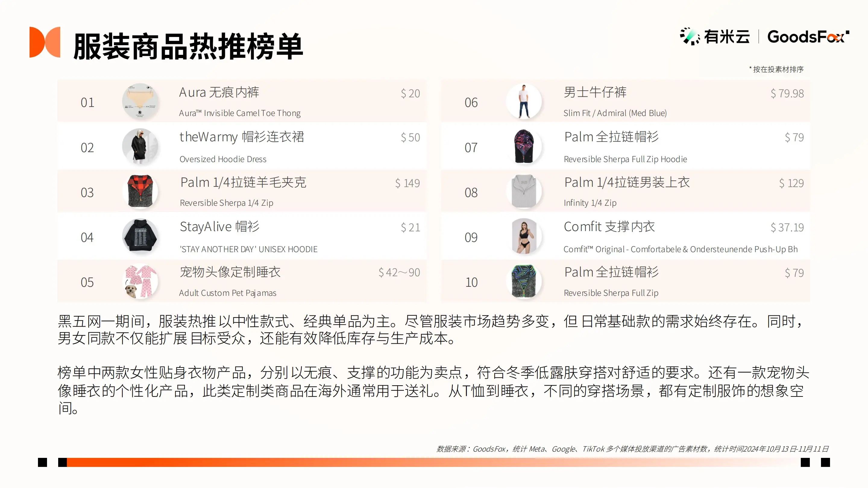The width and height of the screenshot is (868, 488).
Task: Click the note 按在投素材排序
Action: pyautogui.click(x=776, y=69)
